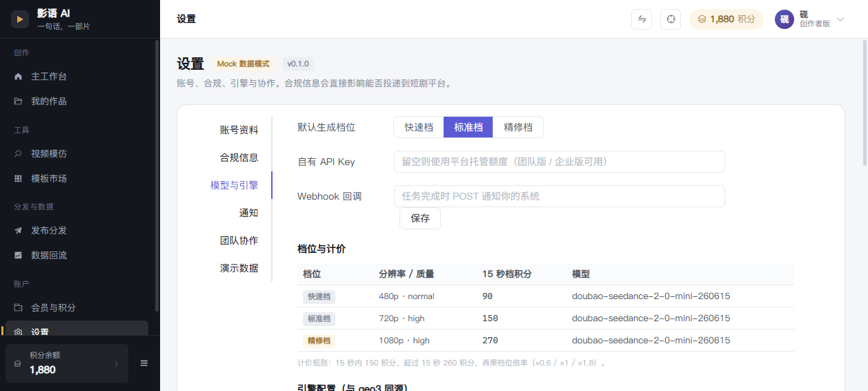This screenshot has width=868, height=391.
Task: Select 精修档 as default generation tier
Action: (518, 127)
